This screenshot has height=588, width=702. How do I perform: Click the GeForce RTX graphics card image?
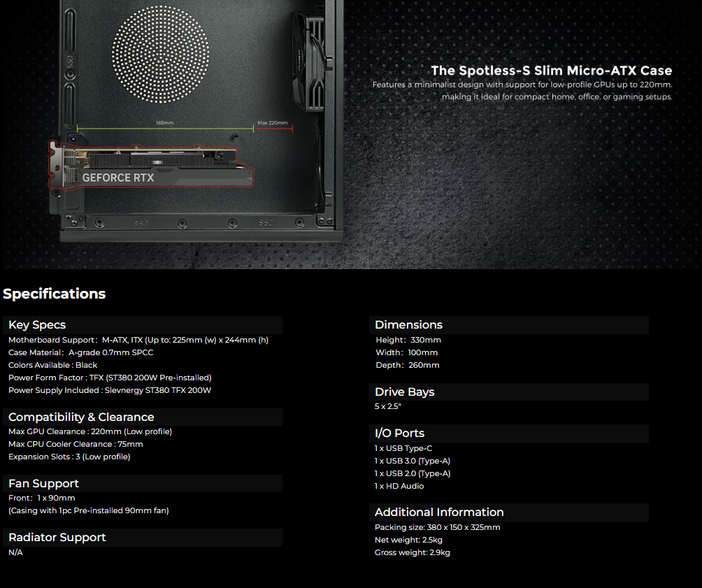[150, 166]
